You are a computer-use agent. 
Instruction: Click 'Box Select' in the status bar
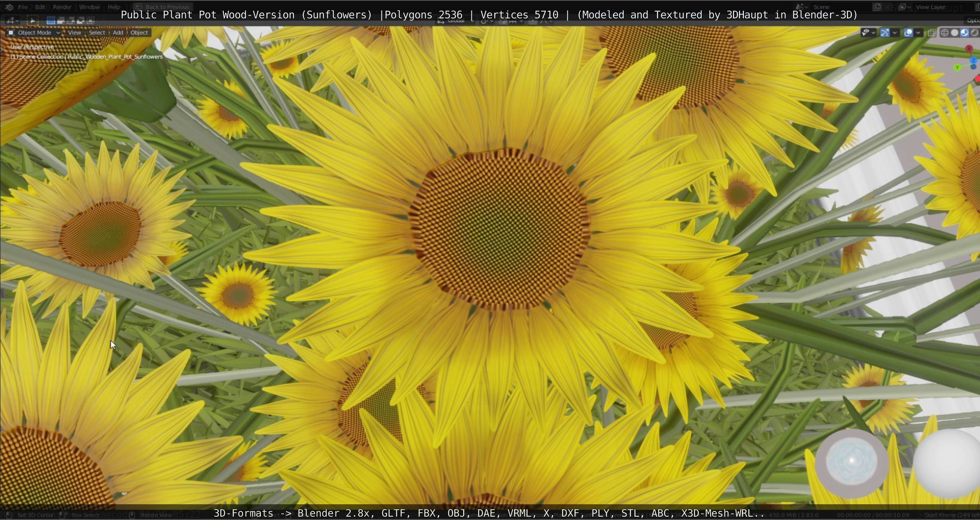(85, 515)
